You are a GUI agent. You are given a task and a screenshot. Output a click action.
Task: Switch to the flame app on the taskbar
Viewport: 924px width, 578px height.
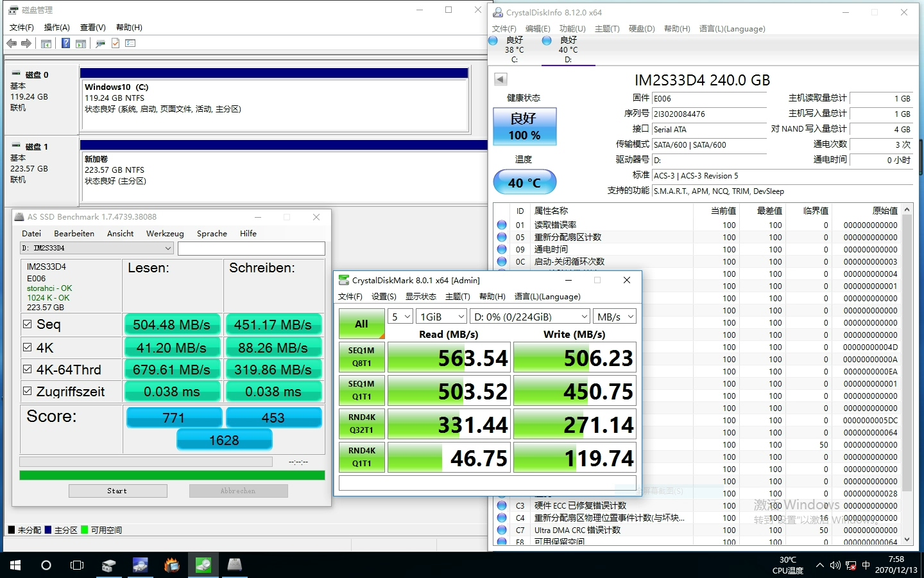coord(171,565)
